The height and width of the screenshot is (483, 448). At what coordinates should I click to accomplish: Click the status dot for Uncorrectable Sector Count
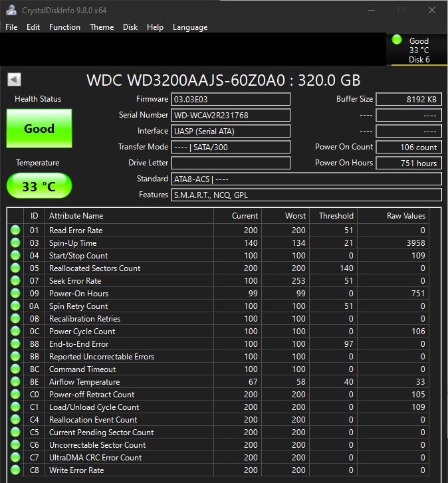(x=15, y=445)
